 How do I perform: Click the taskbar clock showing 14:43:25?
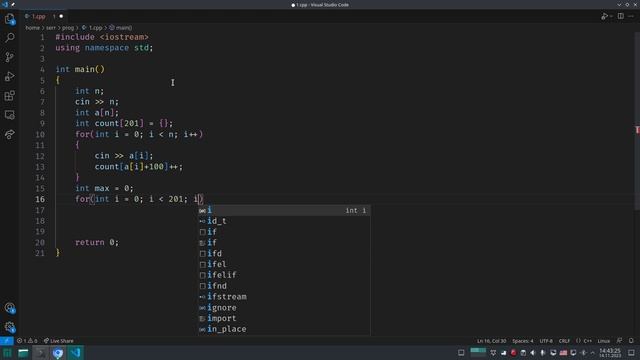(610, 353)
